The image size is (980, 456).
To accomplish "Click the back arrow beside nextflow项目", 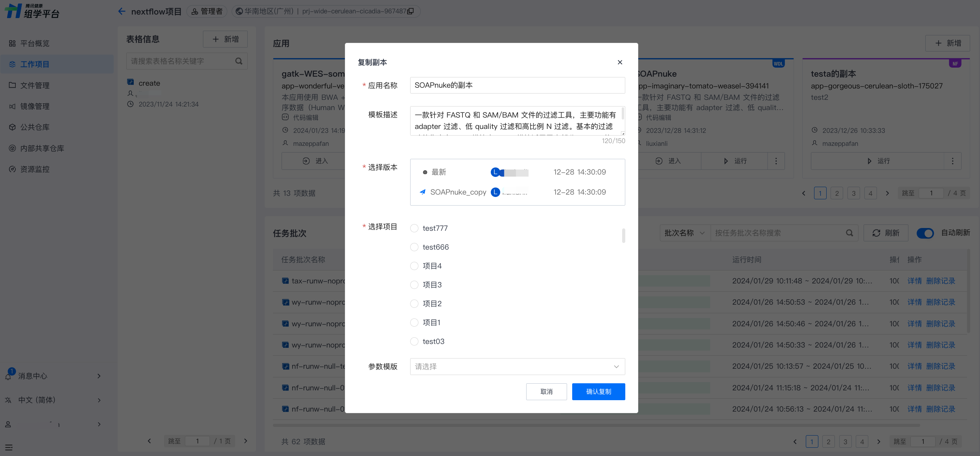I will [122, 11].
